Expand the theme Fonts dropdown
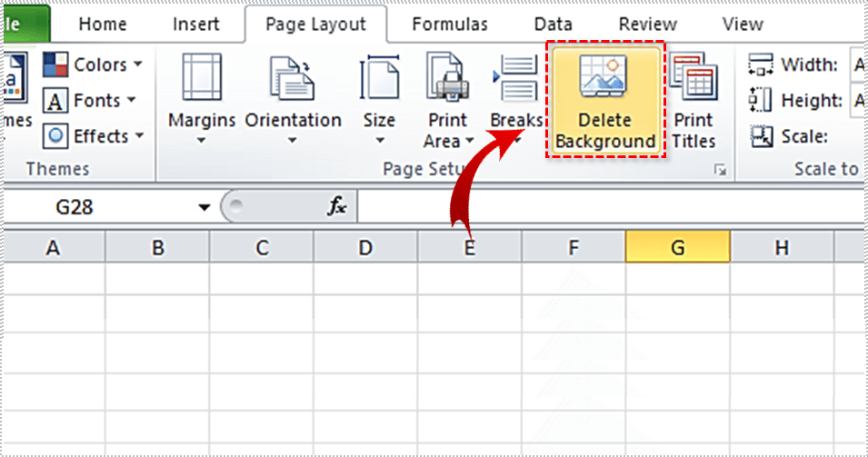 (x=91, y=100)
